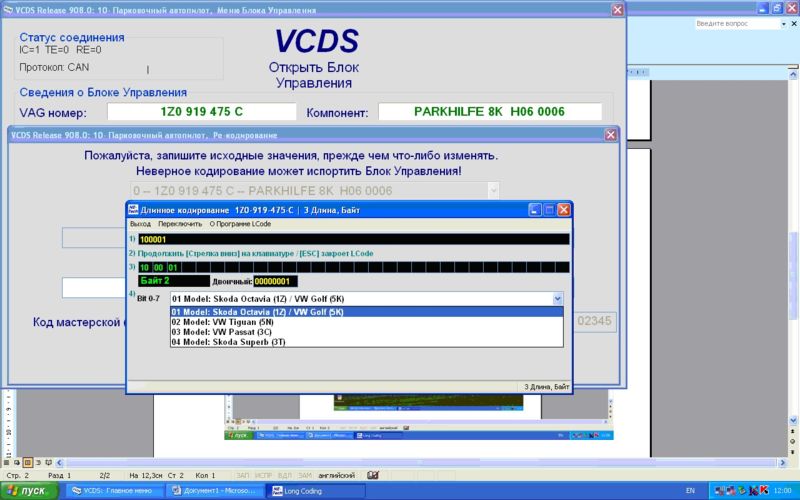The height and width of the screenshot is (500, 800).
Task: Select byte 0 cell showing 10
Action: coord(145,267)
